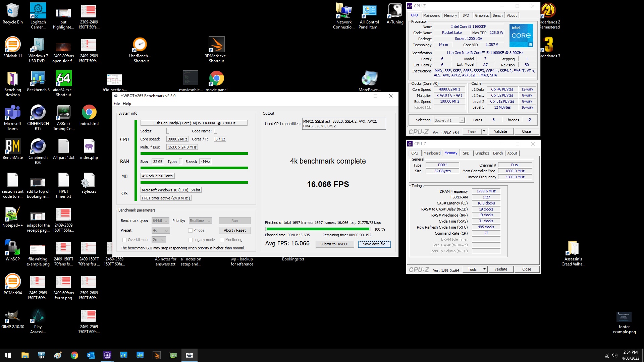Open the Selection Socket #1 dropdown in CPU-Z

[449, 120]
